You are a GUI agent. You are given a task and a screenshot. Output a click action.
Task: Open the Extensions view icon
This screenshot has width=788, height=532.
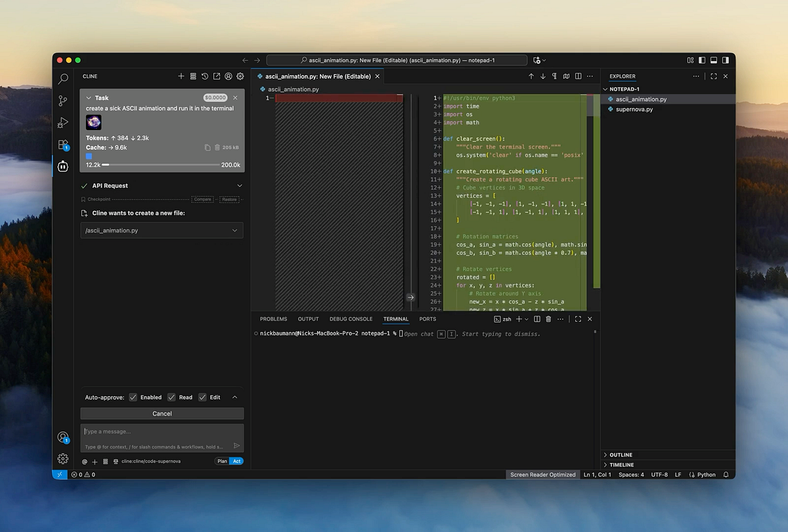click(63, 144)
